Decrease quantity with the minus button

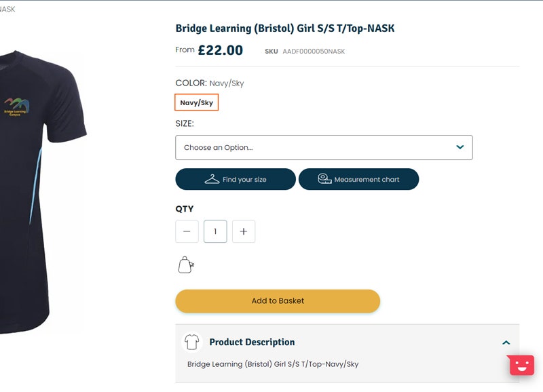(x=187, y=231)
